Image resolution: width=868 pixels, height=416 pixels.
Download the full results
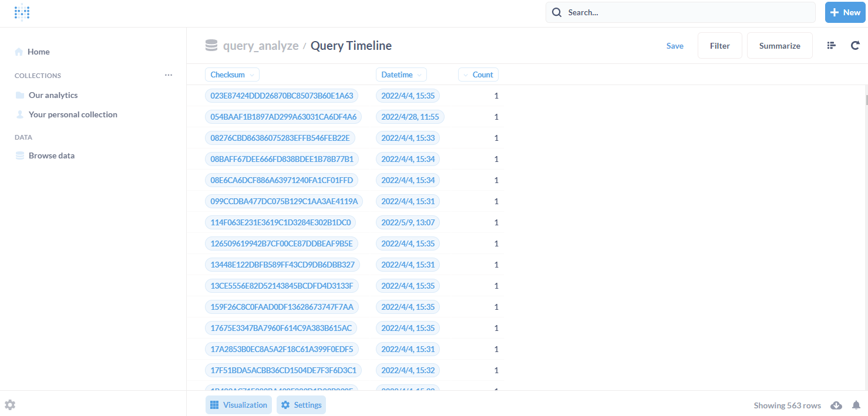click(836, 405)
